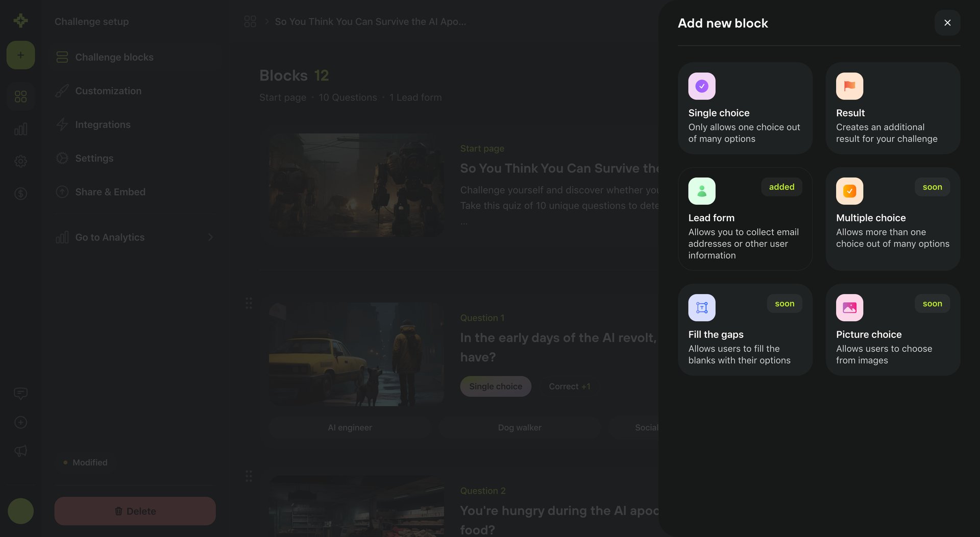
Task: Click the green person icon on Lead form
Action: pos(702,191)
